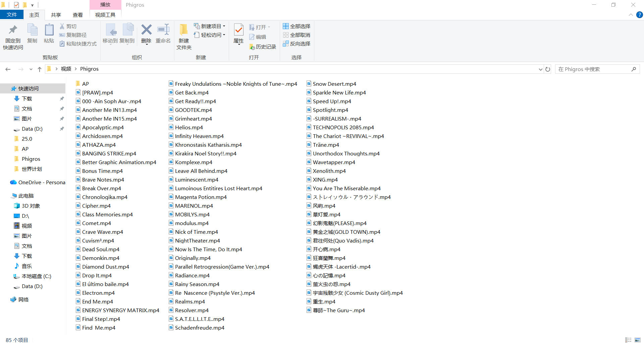Collapse the ribbon with the chevron

(631, 15)
